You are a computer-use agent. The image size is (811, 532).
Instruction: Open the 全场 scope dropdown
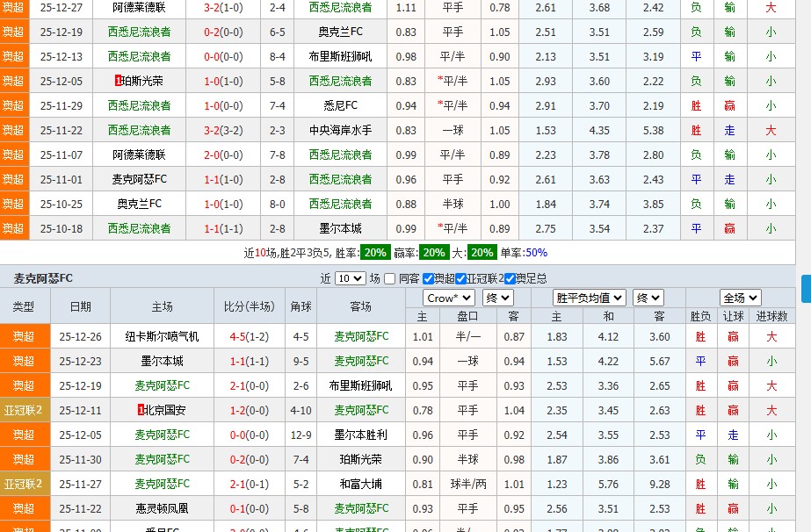(741, 298)
